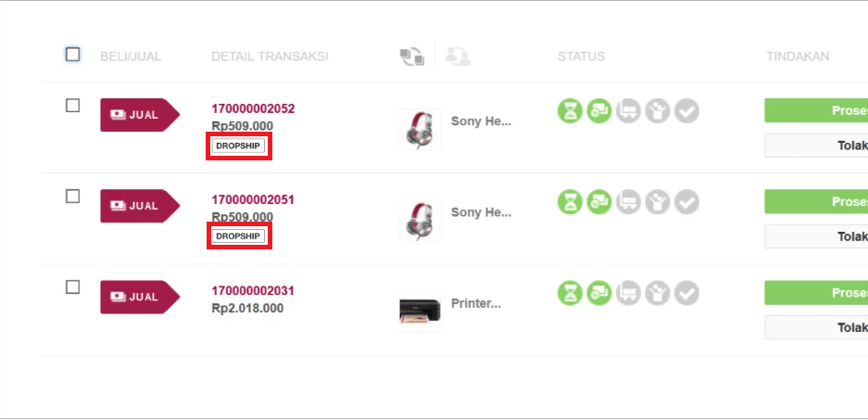Check the box for order 170000002052
The image size is (868, 420).
coord(72,106)
